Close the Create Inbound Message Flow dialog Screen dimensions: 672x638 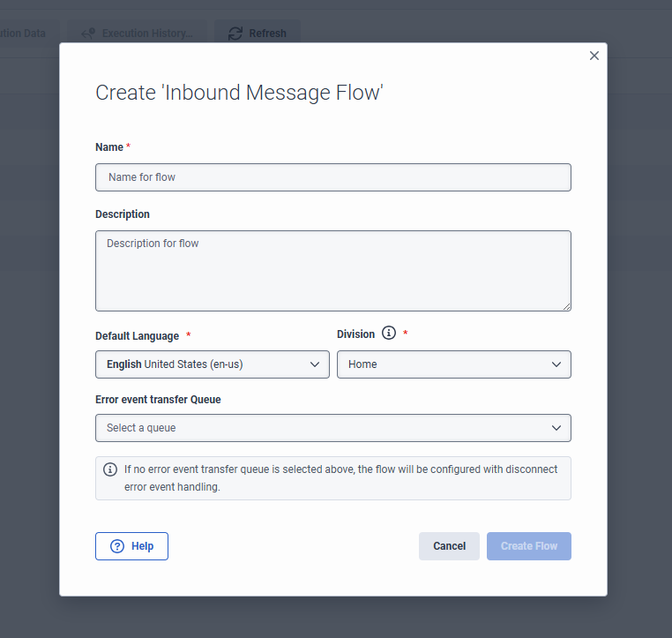pos(594,56)
